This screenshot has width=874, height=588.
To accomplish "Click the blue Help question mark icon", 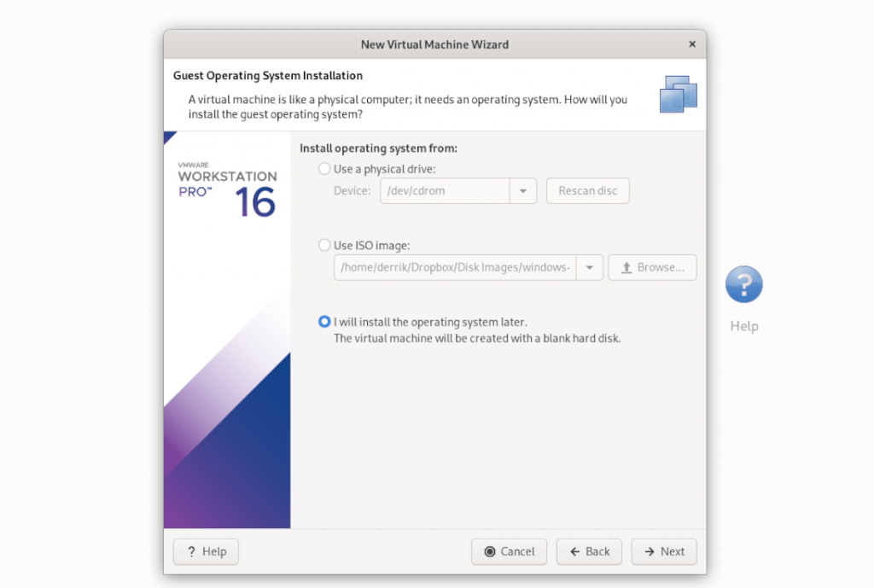I will (x=743, y=283).
